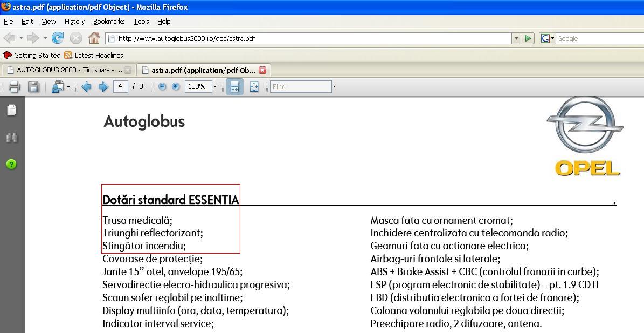Viewport: 644px width, 333px height.
Task: Select the astra.pdf tab
Action: point(203,70)
